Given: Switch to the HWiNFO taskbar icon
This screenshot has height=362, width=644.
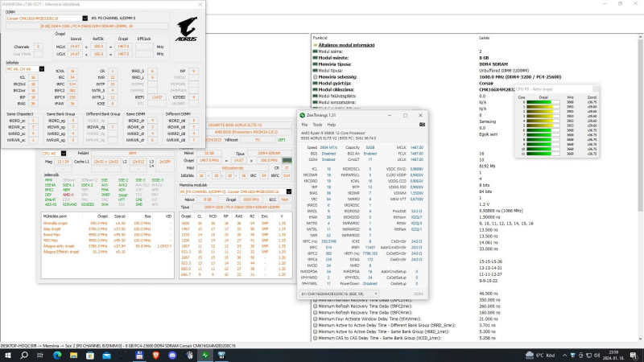Looking at the screenshot, I should point(221,356).
